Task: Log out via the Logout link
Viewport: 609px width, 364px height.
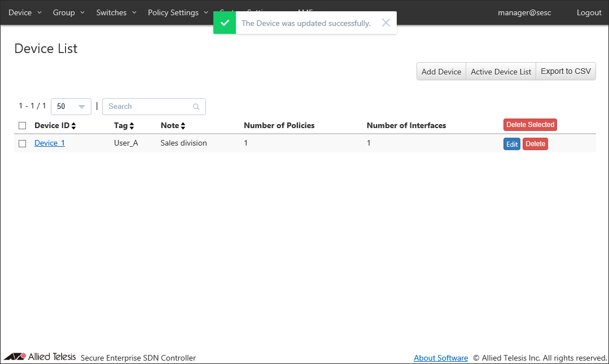Action: pyautogui.click(x=589, y=12)
